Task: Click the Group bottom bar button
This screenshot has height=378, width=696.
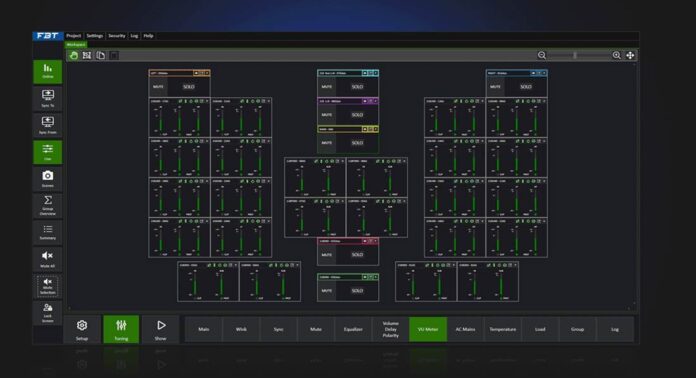Action: (577, 329)
